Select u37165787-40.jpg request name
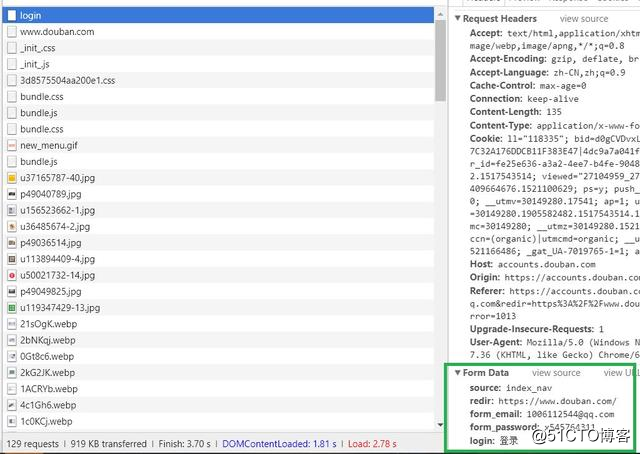 point(58,178)
